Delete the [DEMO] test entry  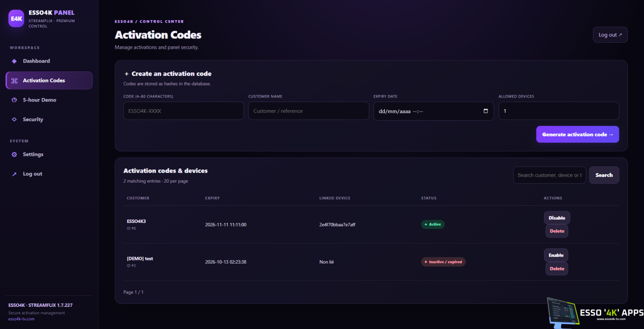[x=557, y=269]
